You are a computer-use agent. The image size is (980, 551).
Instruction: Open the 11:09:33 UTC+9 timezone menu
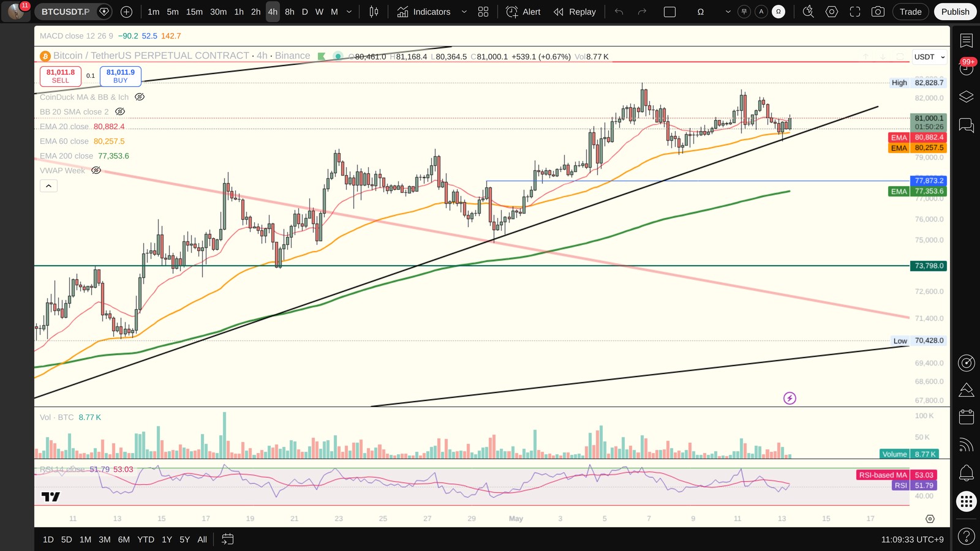(913, 539)
